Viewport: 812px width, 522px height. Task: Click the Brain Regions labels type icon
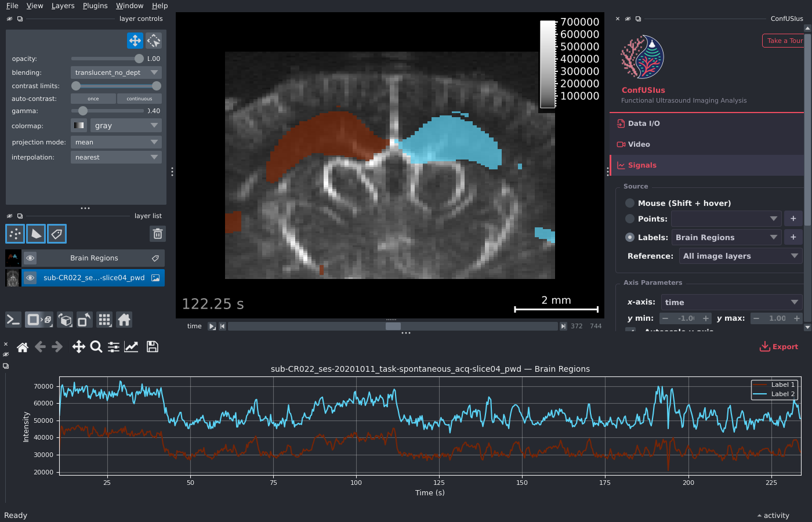tap(155, 258)
